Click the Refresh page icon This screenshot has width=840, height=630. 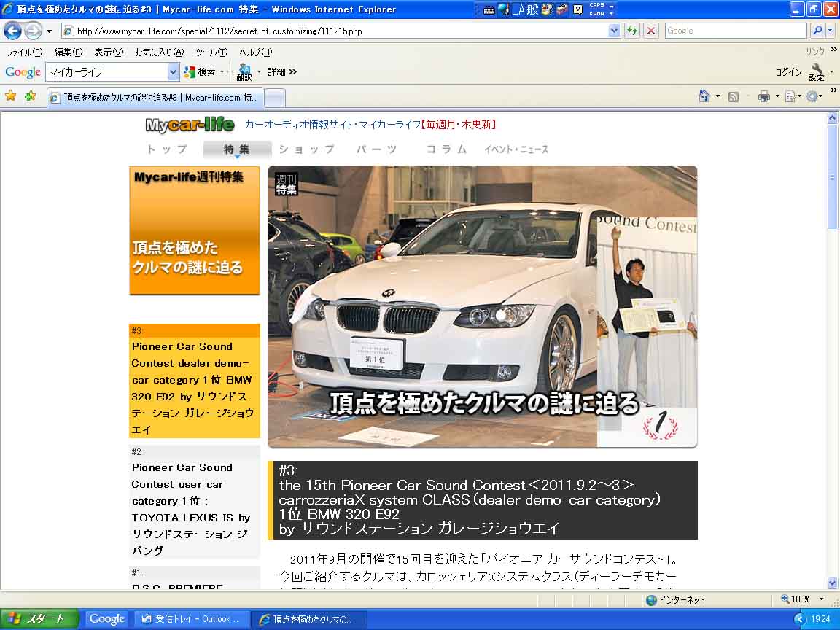coord(631,31)
